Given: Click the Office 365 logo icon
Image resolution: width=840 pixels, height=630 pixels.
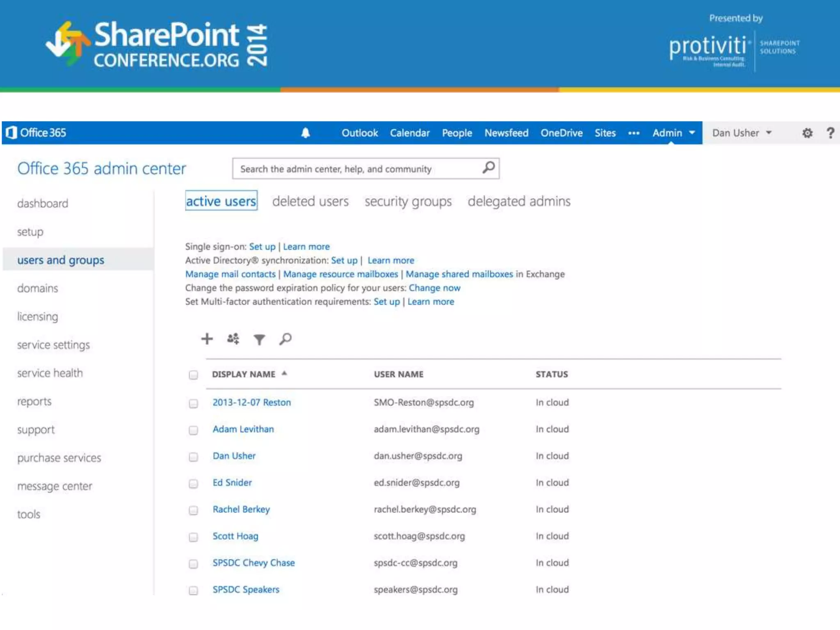Looking at the screenshot, I should [x=11, y=132].
